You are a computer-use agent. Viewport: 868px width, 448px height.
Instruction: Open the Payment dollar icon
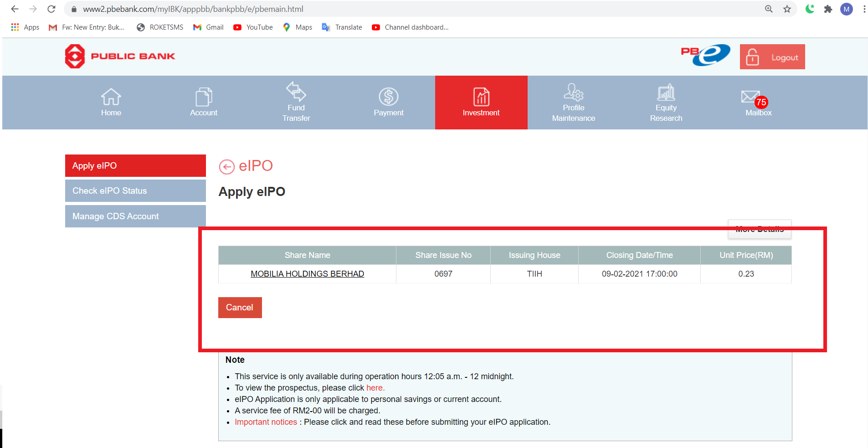pyautogui.click(x=389, y=97)
